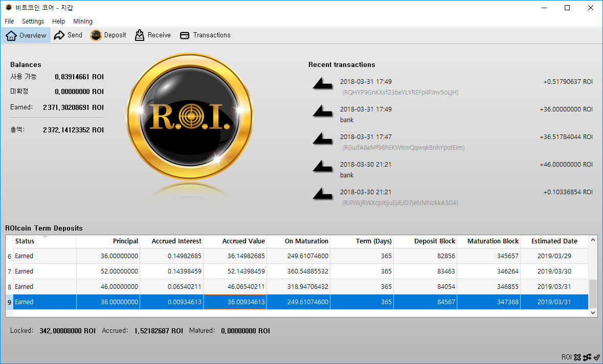Image resolution: width=603 pixels, height=364 pixels.
Task: Sort deposits by the Principal column
Action: click(125, 241)
